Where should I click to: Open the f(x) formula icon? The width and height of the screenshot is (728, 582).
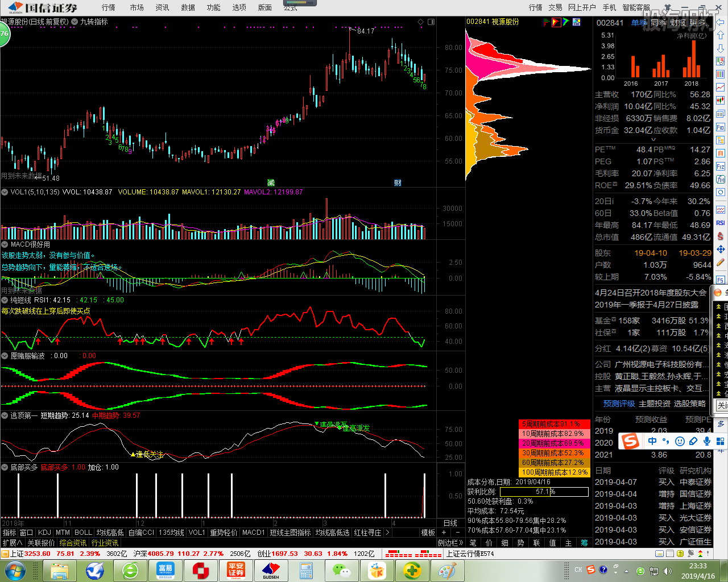click(721, 179)
